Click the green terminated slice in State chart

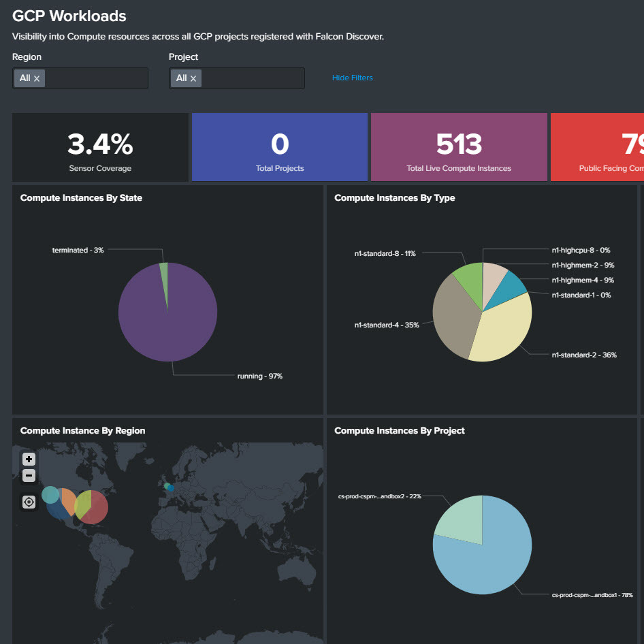coord(164,270)
